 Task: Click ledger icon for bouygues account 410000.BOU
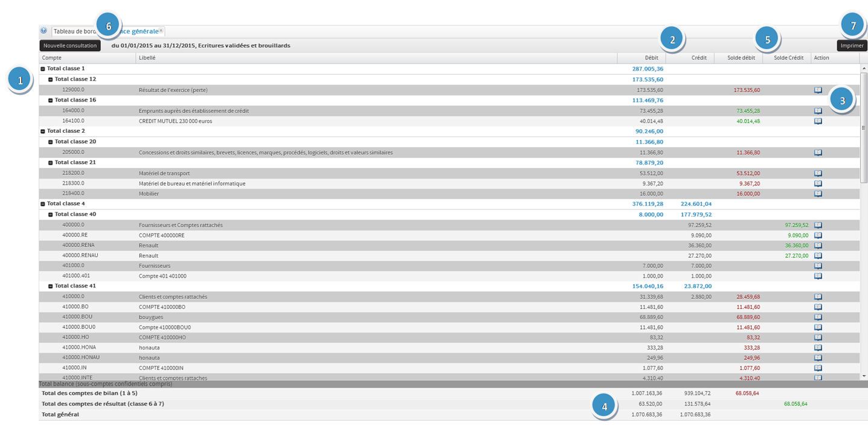point(818,317)
